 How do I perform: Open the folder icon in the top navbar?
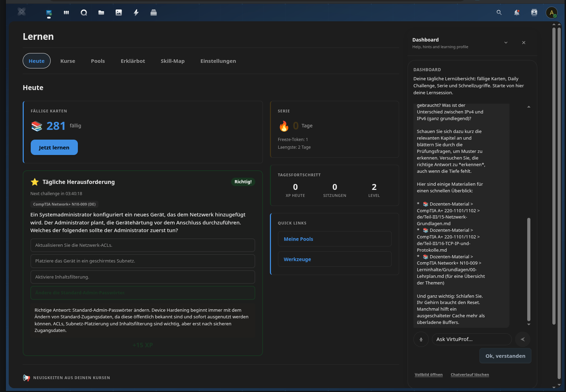[101, 13]
